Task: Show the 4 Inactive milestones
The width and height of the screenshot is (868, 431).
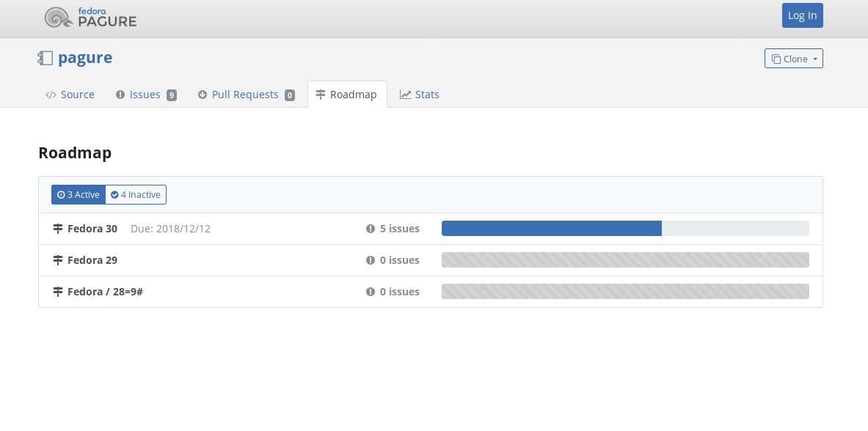Action: click(x=136, y=195)
